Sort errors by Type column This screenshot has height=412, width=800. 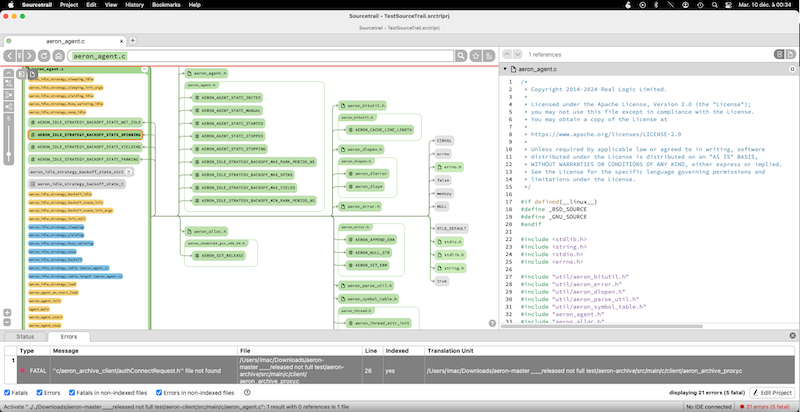tap(34, 351)
